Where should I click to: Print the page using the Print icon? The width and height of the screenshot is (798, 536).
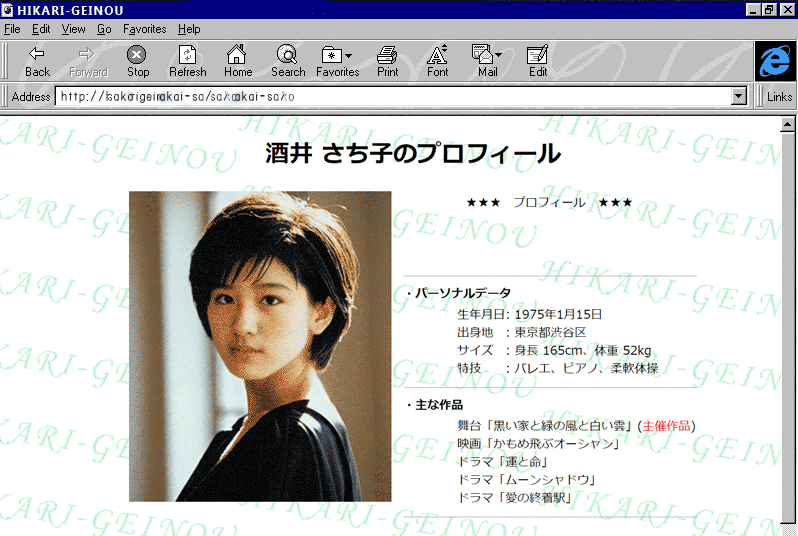pyautogui.click(x=388, y=60)
